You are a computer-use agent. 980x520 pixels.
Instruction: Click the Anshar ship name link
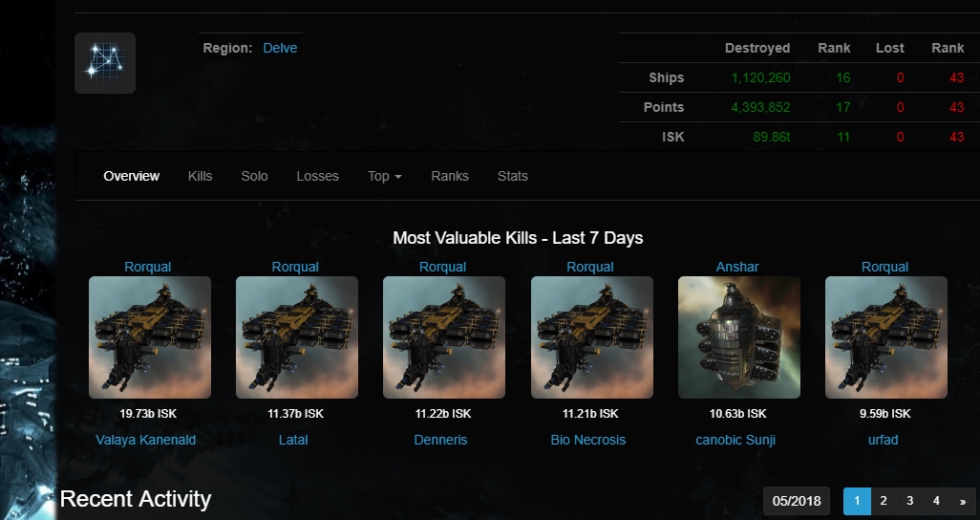(x=737, y=267)
